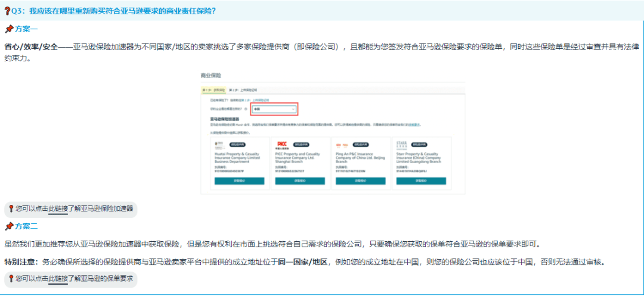Screen dimensions: 644x296
Task: Click the bold 特别注意 text
Action: coord(21,261)
